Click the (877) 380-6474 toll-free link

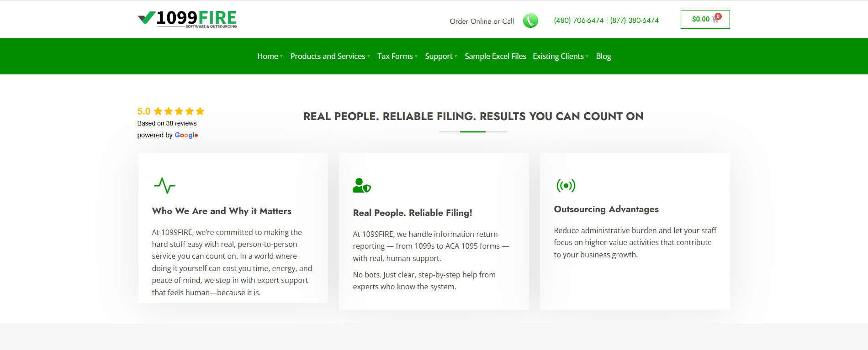[x=634, y=21]
